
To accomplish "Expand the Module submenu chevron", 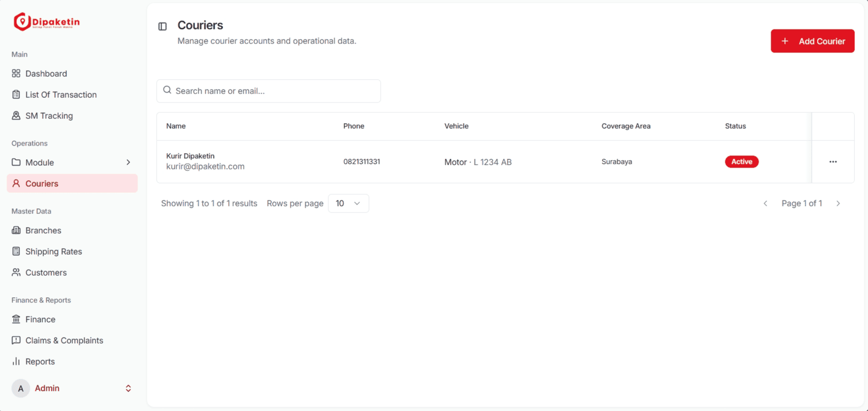I will tap(128, 162).
